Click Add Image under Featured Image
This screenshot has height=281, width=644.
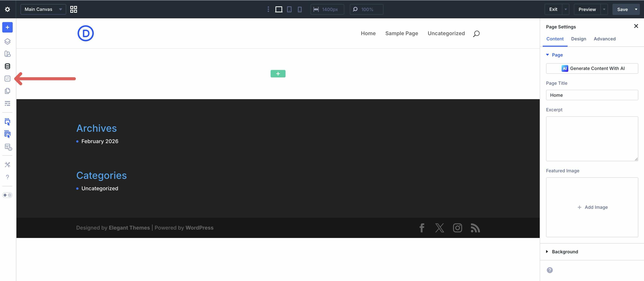[x=592, y=207]
